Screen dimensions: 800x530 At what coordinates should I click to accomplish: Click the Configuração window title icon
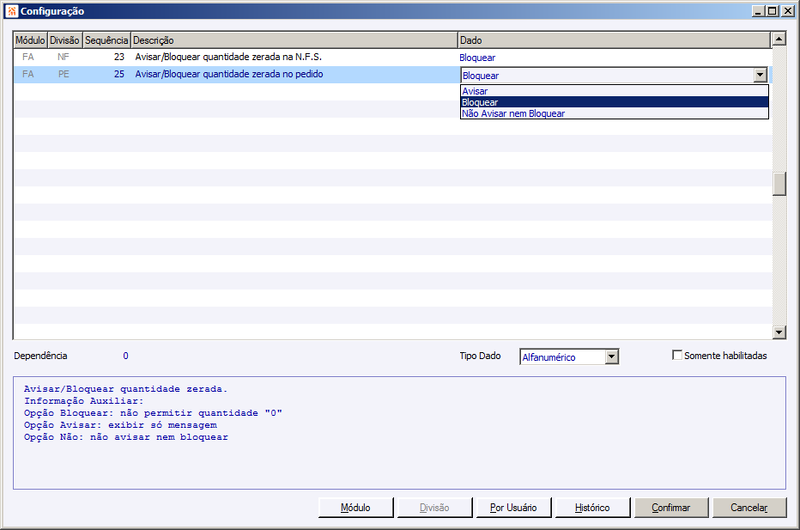click(12, 11)
